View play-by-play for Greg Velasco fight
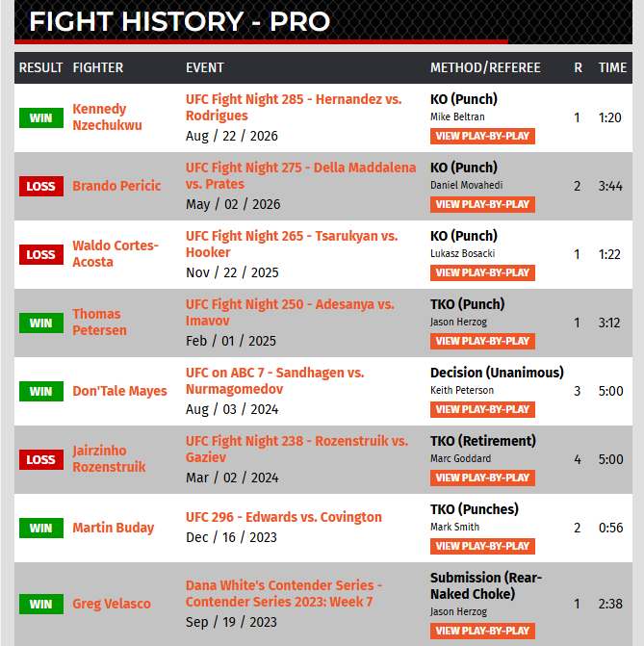644x646 pixels. click(482, 632)
